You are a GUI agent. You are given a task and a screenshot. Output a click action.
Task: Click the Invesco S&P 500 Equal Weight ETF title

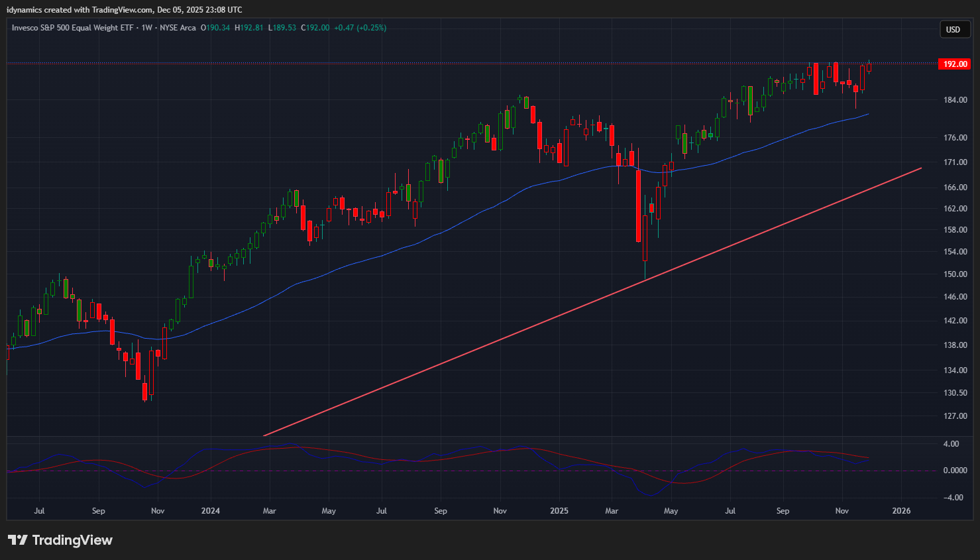[x=72, y=28]
